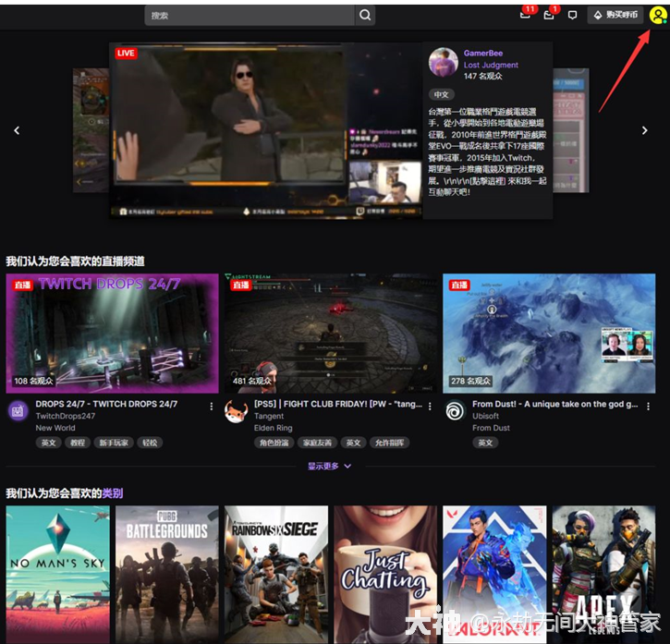
Task: Open Rainbow Six Siege category cover
Action: point(276,575)
